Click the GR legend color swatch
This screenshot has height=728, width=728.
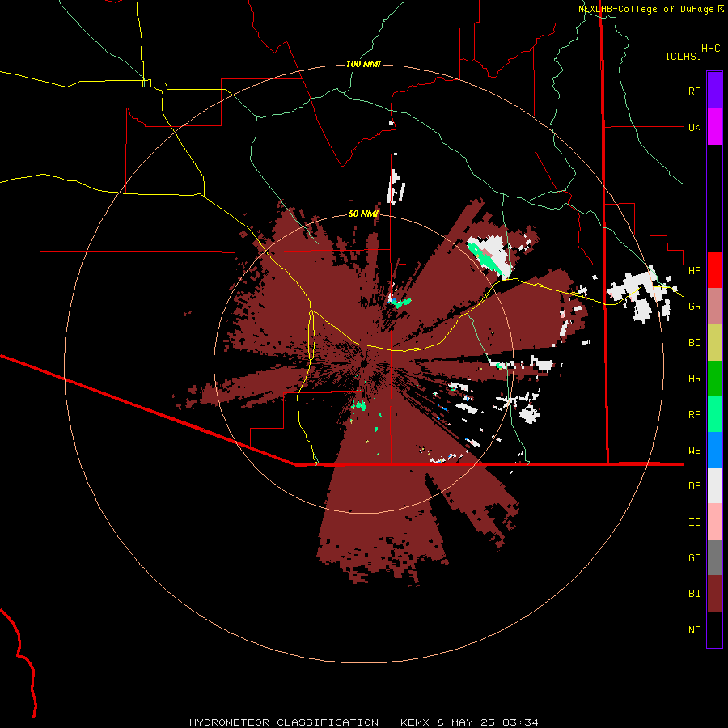click(714, 307)
